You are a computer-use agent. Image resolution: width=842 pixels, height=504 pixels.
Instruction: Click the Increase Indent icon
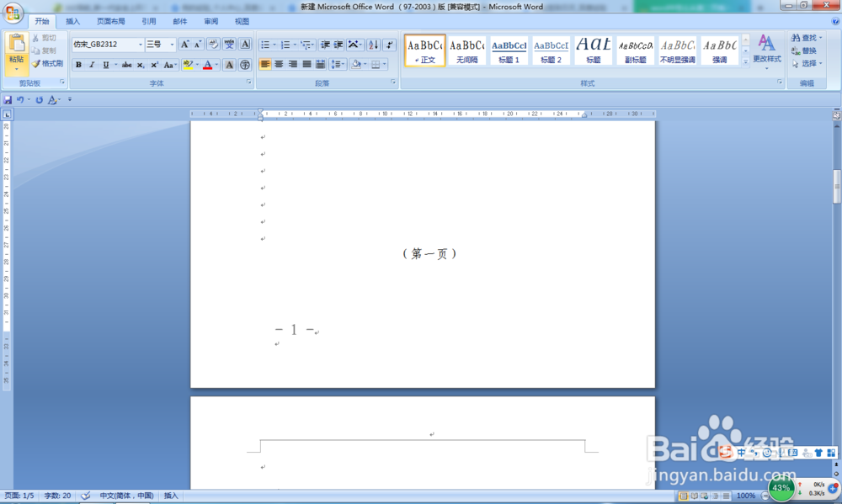click(x=338, y=45)
